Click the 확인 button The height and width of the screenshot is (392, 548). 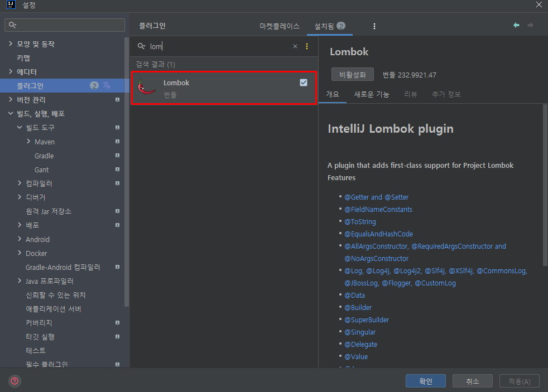426,381
